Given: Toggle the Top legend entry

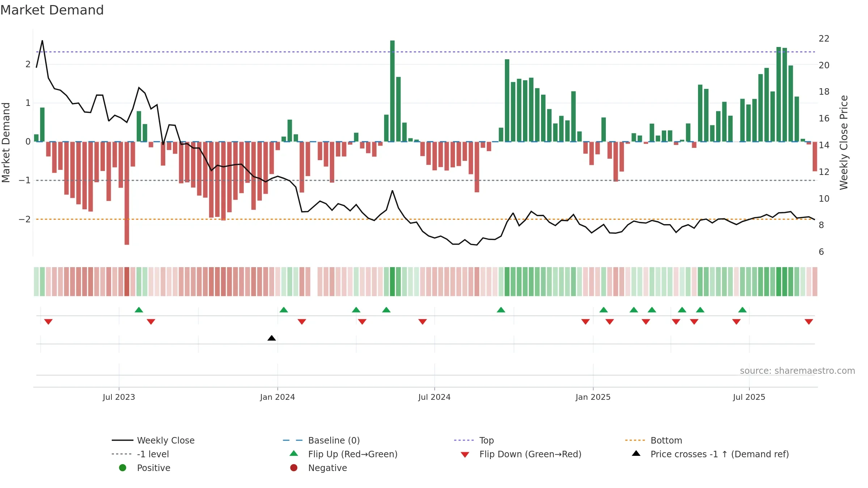Looking at the screenshot, I should [x=474, y=440].
